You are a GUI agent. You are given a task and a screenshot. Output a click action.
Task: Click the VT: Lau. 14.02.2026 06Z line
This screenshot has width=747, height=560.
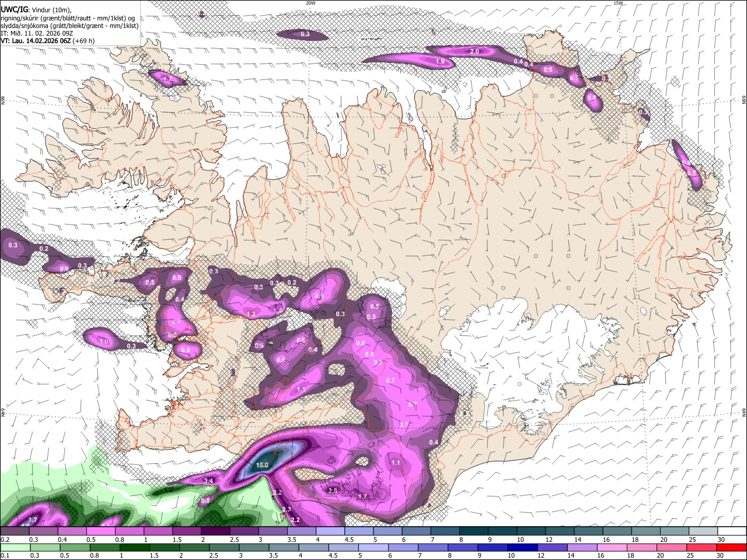pyautogui.click(x=47, y=41)
